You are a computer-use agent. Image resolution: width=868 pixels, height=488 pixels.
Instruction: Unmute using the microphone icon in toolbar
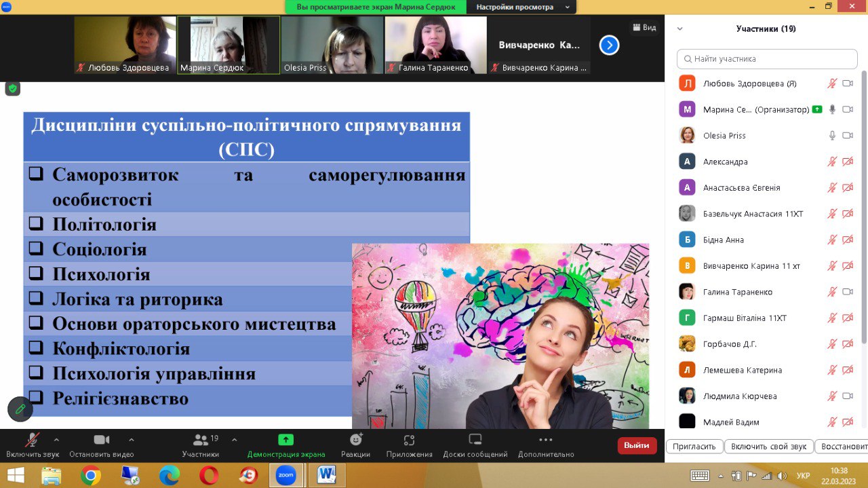point(32,440)
